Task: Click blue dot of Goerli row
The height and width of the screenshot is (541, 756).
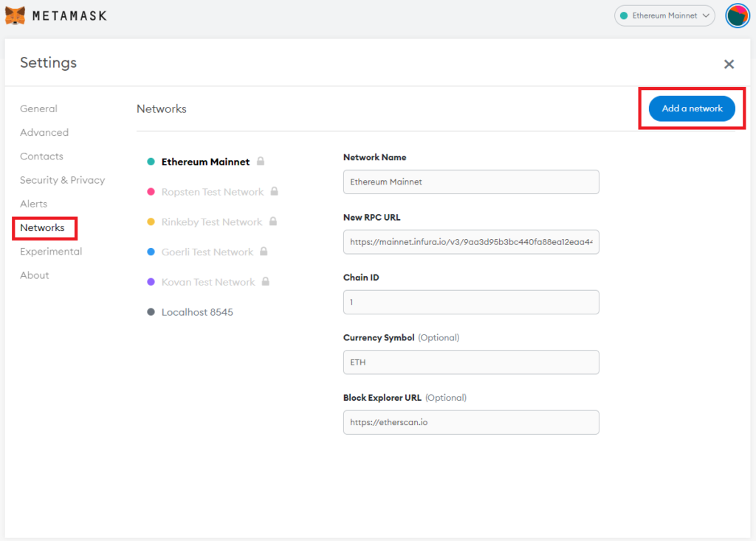Action: [151, 252]
